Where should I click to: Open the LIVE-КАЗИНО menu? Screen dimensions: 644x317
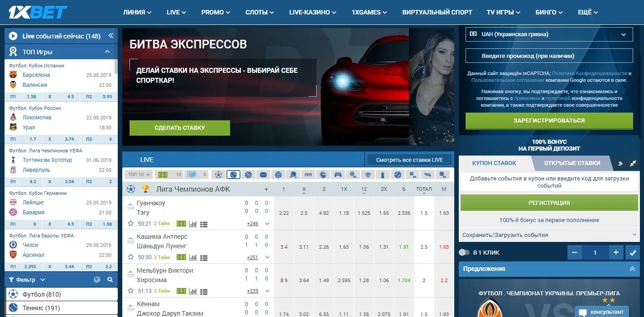(313, 12)
